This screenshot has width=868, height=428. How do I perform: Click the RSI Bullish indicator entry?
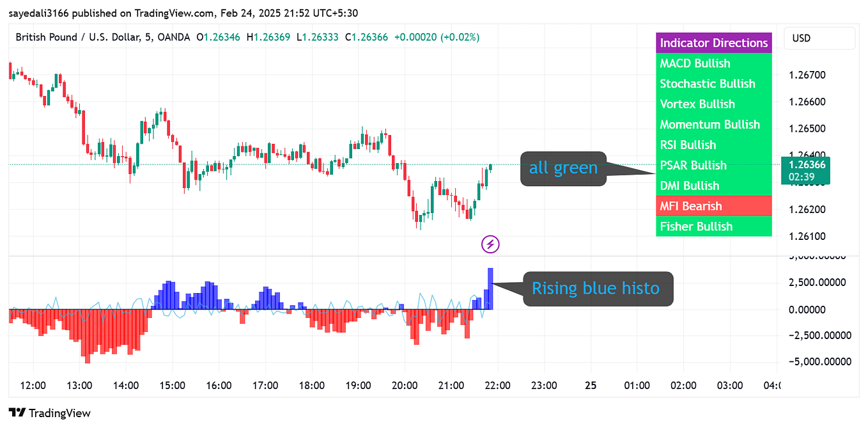pos(714,145)
